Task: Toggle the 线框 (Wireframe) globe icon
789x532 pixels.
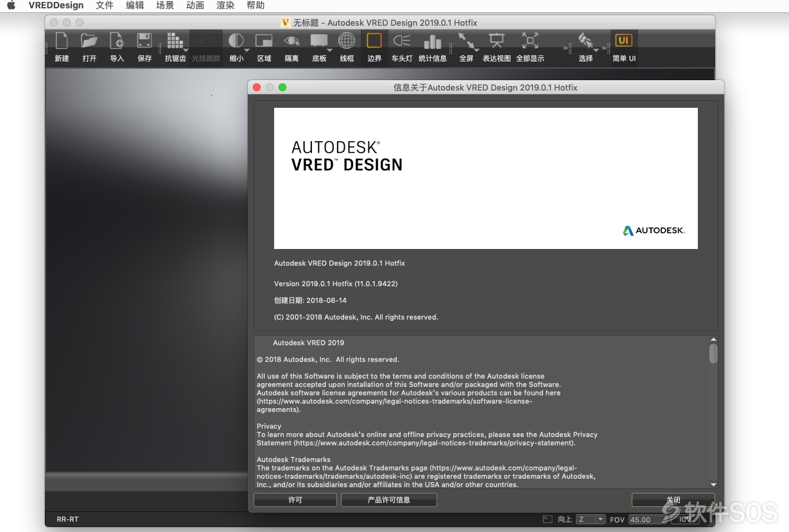Action: coord(347,41)
